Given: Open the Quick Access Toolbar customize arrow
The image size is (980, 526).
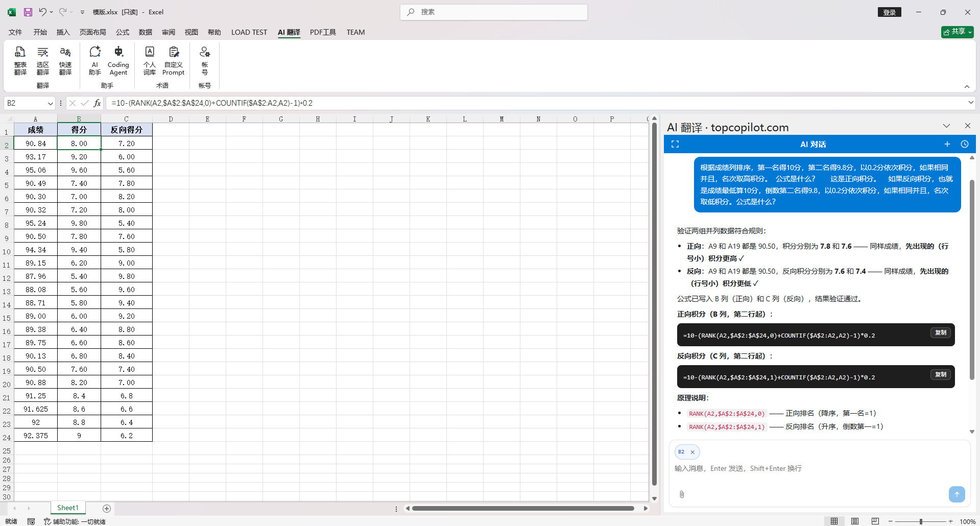Looking at the screenshot, I should (x=83, y=12).
